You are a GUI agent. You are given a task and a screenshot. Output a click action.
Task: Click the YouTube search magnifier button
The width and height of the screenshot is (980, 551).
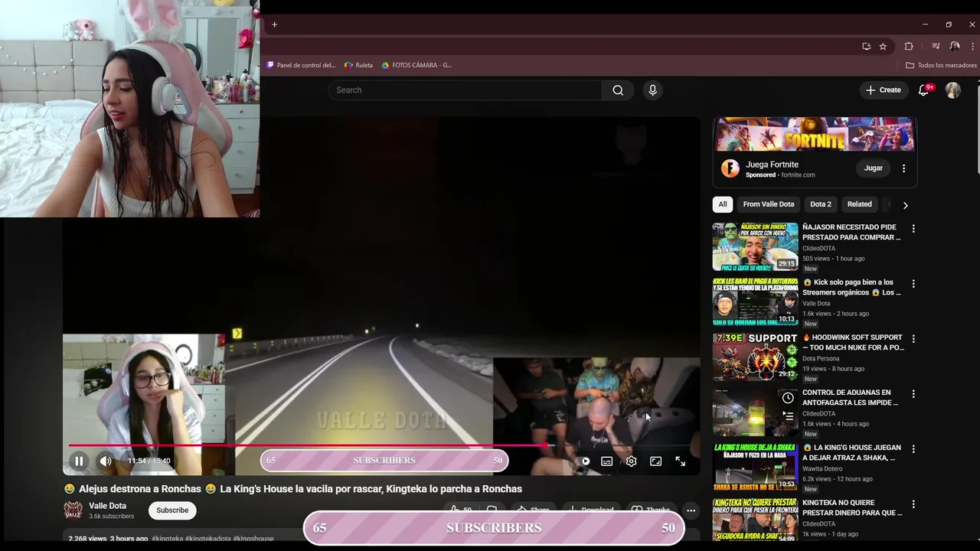(x=618, y=90)
